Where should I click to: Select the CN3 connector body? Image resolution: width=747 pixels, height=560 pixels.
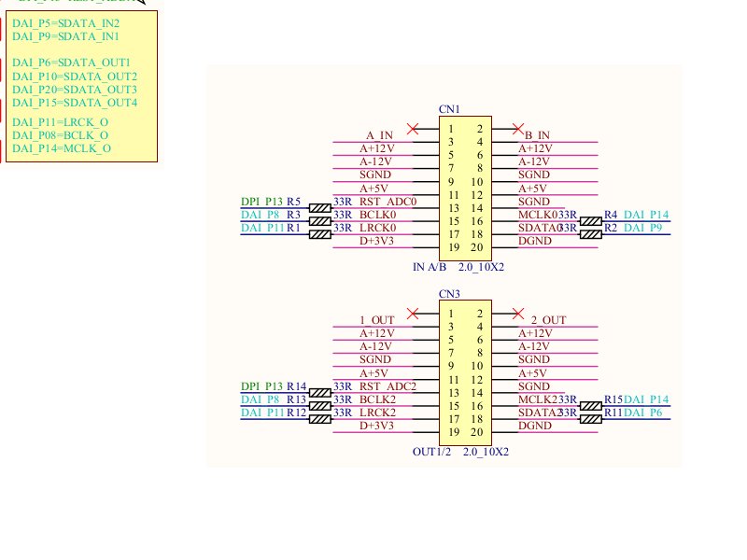(465, 372)
